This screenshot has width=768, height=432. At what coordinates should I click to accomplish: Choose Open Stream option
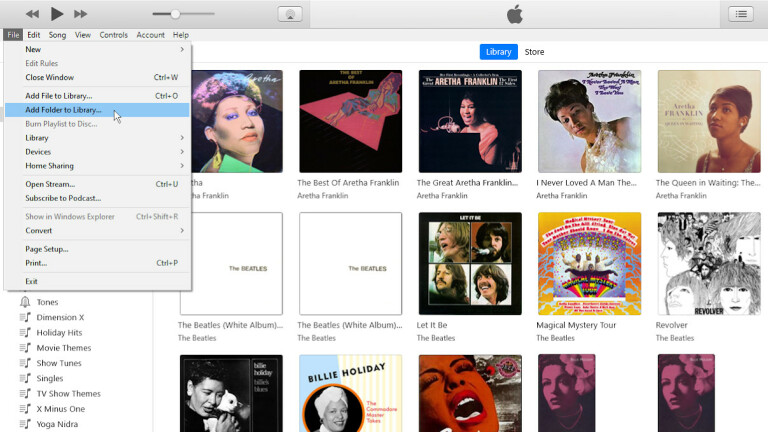[x=97, y=184]
